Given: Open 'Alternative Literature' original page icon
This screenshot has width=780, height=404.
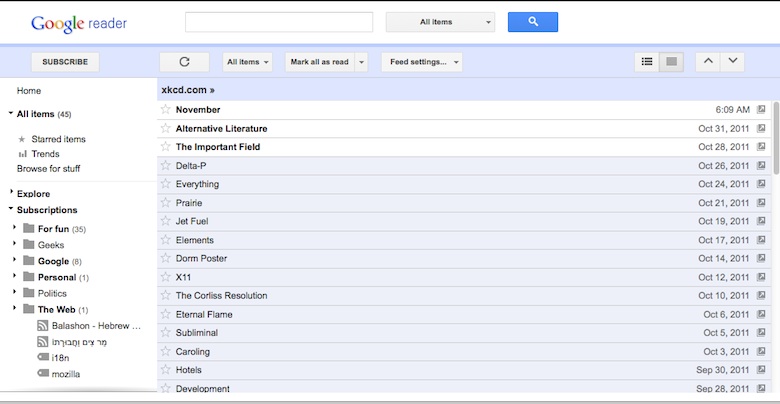Looking at the screenshot, I should click(x=761, y=128).
